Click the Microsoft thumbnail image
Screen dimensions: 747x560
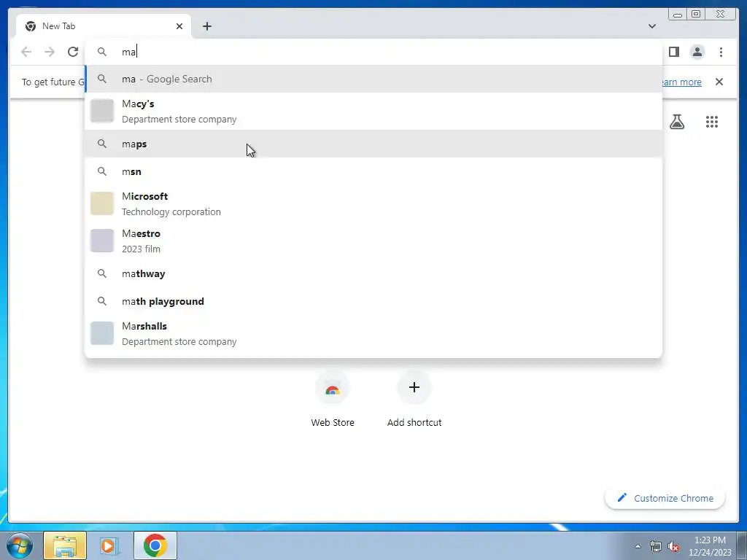[x=102, y=204]
